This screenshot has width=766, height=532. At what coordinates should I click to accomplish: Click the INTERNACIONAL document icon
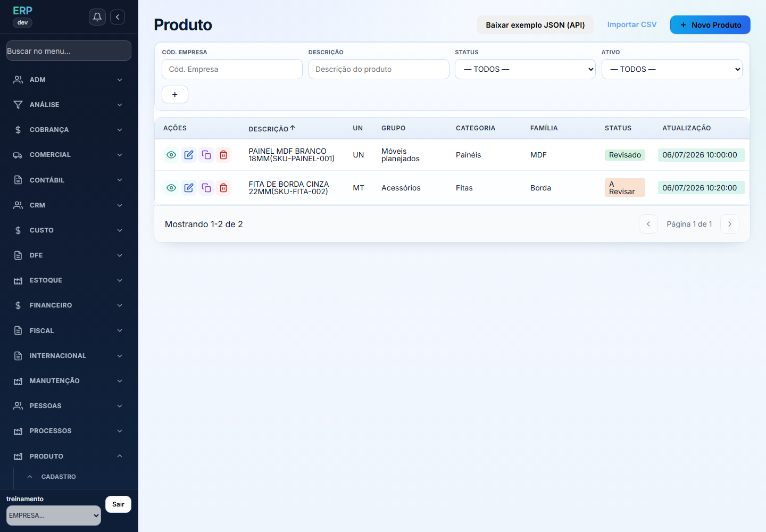18,355
